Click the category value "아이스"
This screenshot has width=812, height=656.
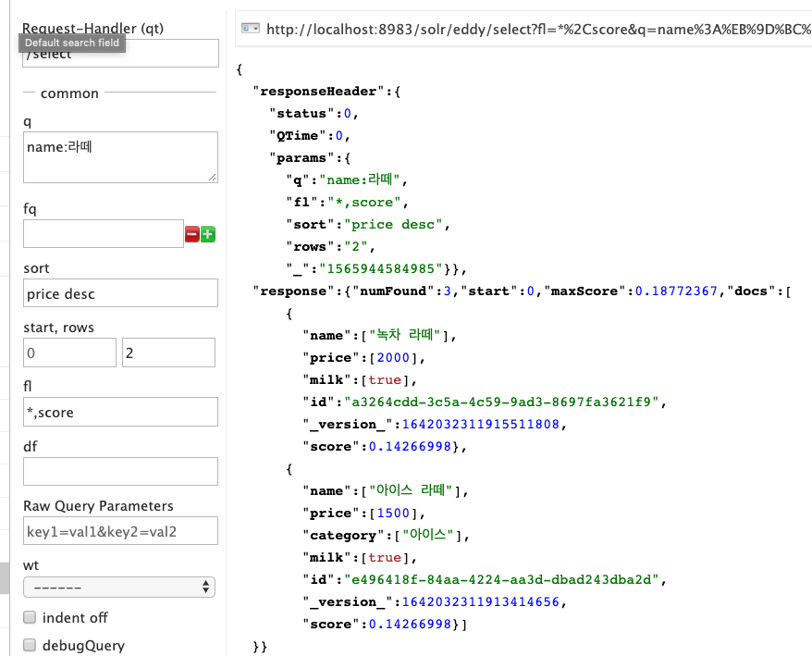coord(428,535)
